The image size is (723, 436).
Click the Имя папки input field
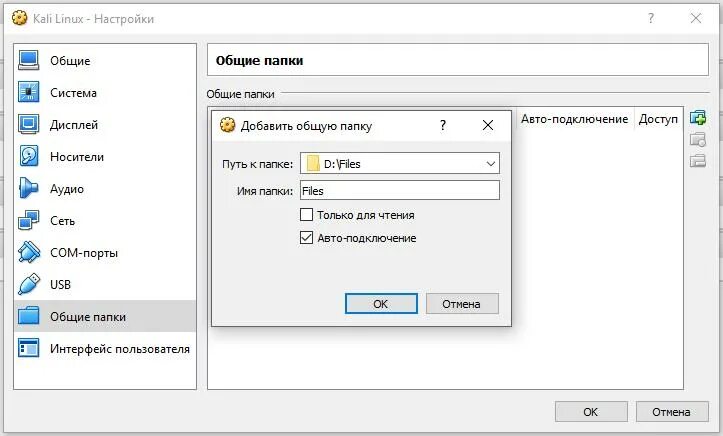(x=399, y=190)
